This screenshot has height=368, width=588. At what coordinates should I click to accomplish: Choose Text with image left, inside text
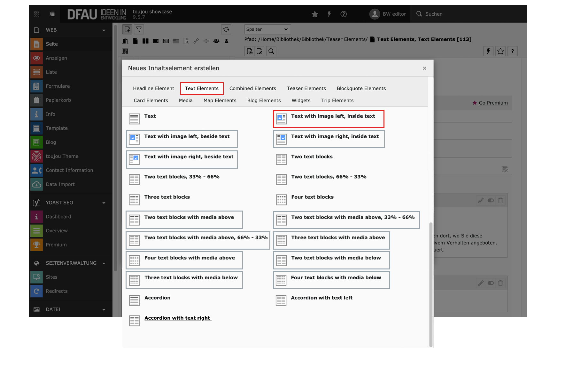[329, 119]
